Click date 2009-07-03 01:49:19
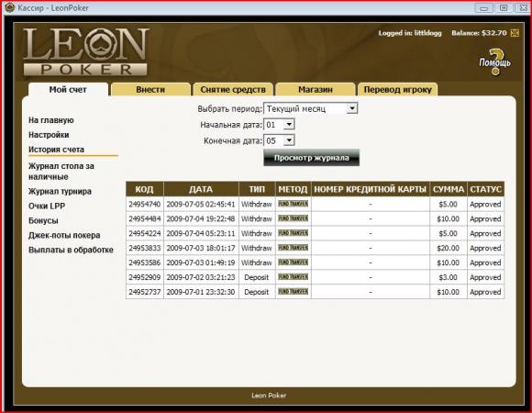This screenshot has height=413, width=532. click(201, 262)
